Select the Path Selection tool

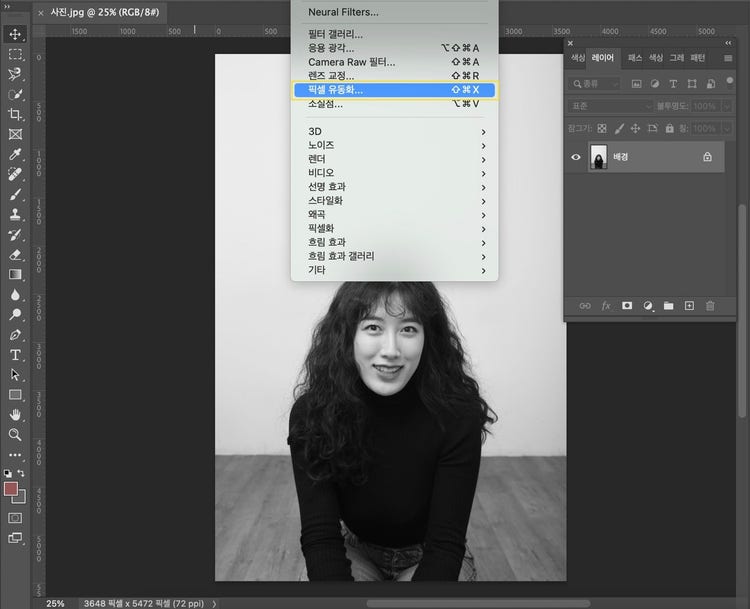coord(15,375)
